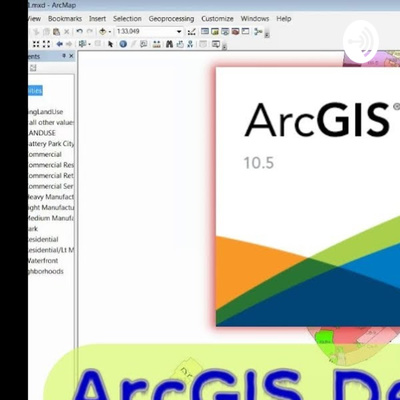This screenshot has width=400, height=400.
Task: Select the highlighted blue layer in contents
Action: pos(35,91)
